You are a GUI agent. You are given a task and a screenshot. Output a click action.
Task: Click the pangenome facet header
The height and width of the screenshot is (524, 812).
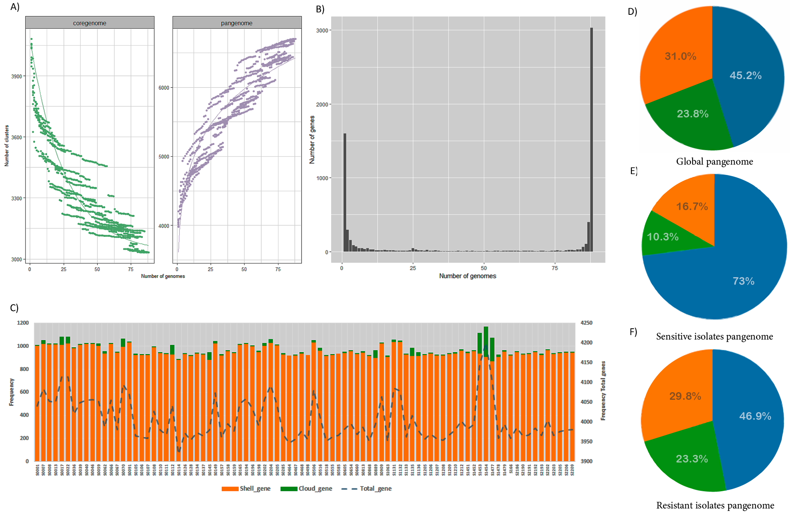236,23
